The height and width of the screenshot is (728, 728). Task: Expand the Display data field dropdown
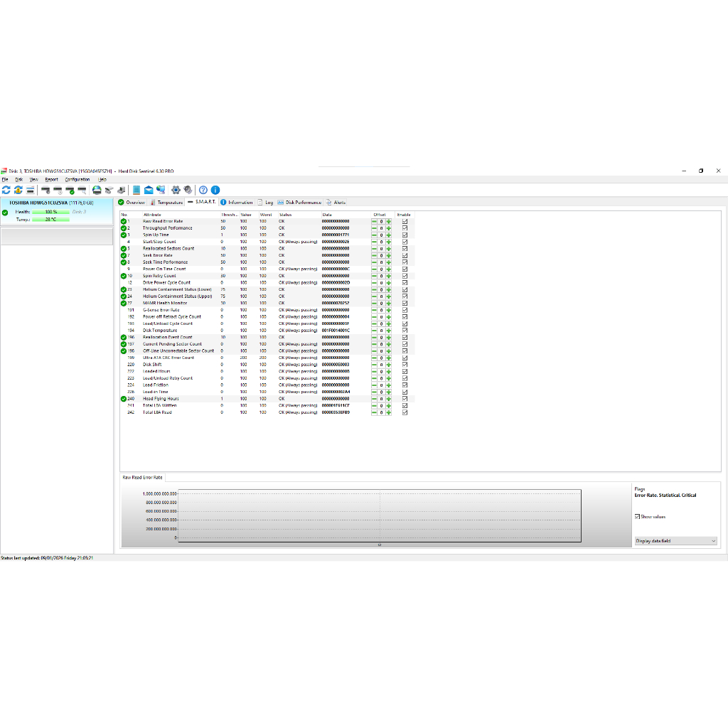675,541
